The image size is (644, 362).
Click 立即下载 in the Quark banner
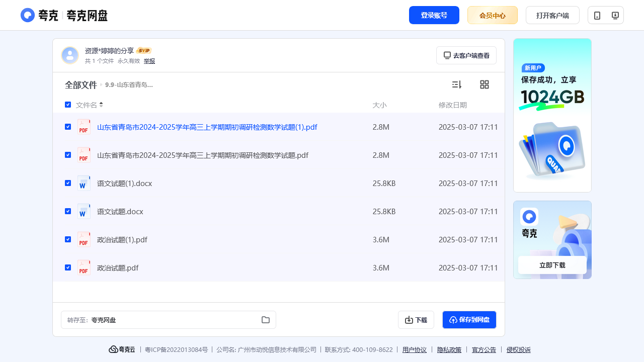pos(552,265)
